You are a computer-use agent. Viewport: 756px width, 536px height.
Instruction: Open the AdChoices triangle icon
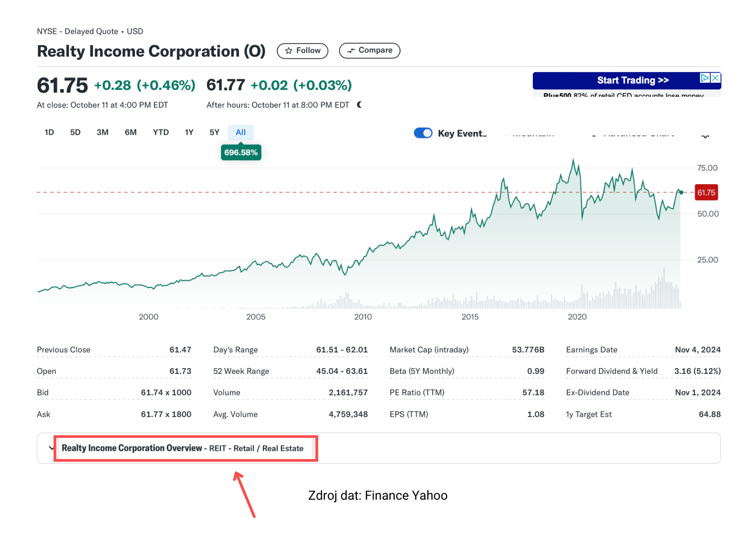705,78
